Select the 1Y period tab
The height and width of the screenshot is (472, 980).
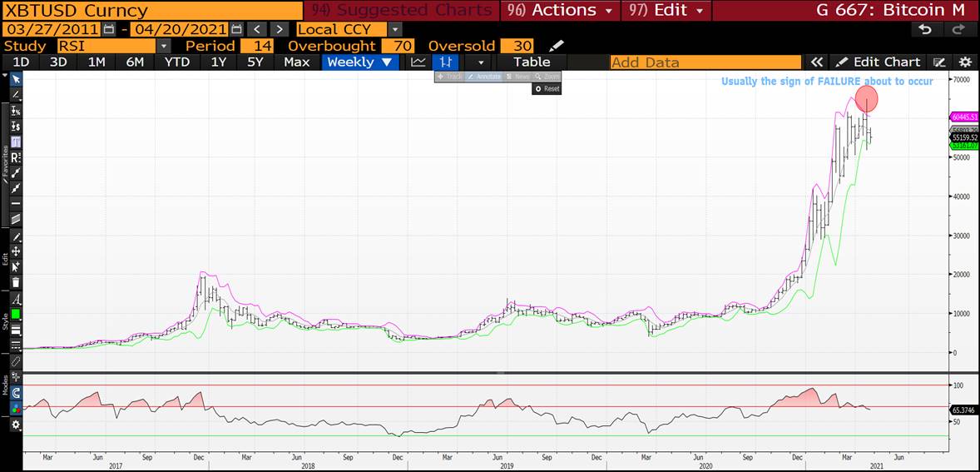pyautogui.click(x=218, y=62)
